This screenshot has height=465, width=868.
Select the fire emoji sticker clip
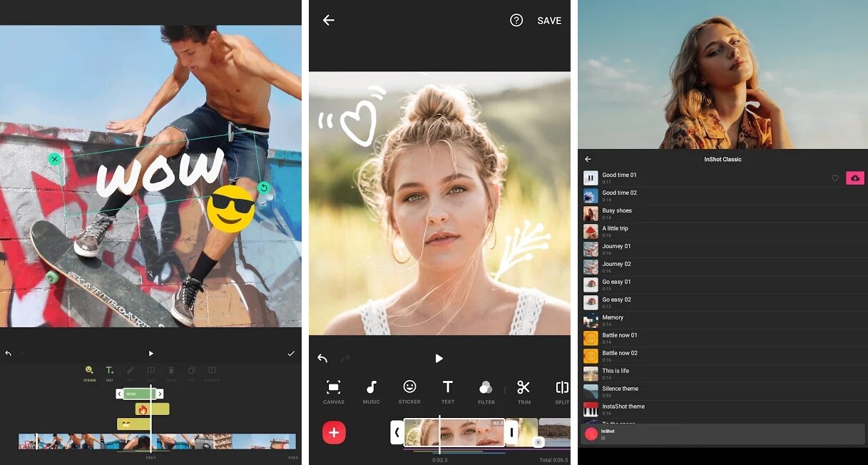pos(152,409)
